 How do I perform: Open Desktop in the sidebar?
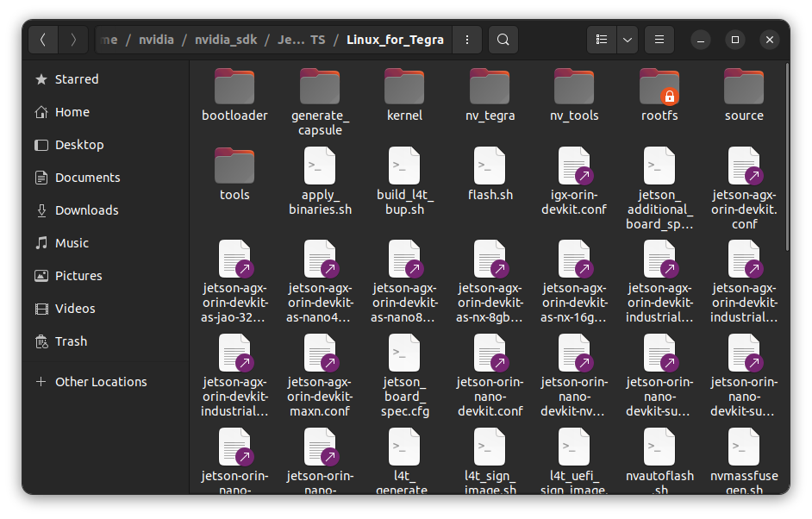click(x=105, y=145)
